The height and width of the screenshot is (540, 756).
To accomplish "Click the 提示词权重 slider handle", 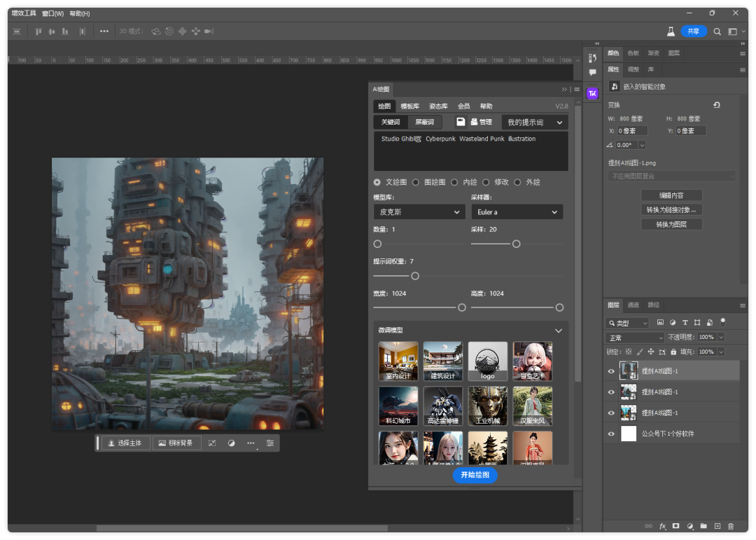I will (x=415, y=276).
